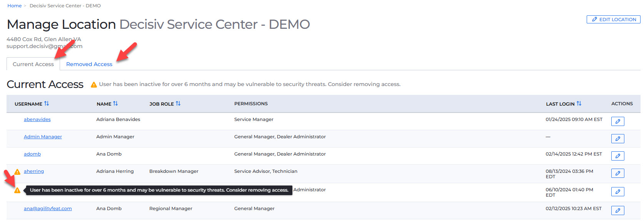The image size is (644, 222).
Task: Switch to the Removed Access tab
Action: pos(89,64)
